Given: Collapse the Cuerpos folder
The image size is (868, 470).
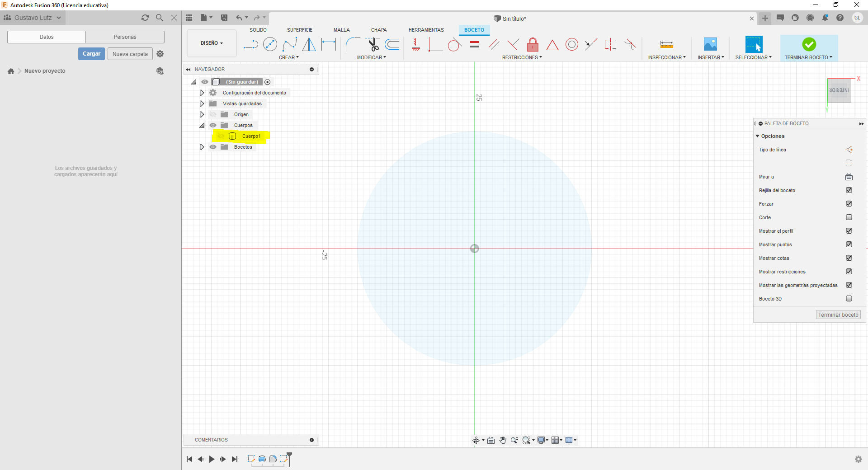Looking at the screenshot, I should click(202, 125).
